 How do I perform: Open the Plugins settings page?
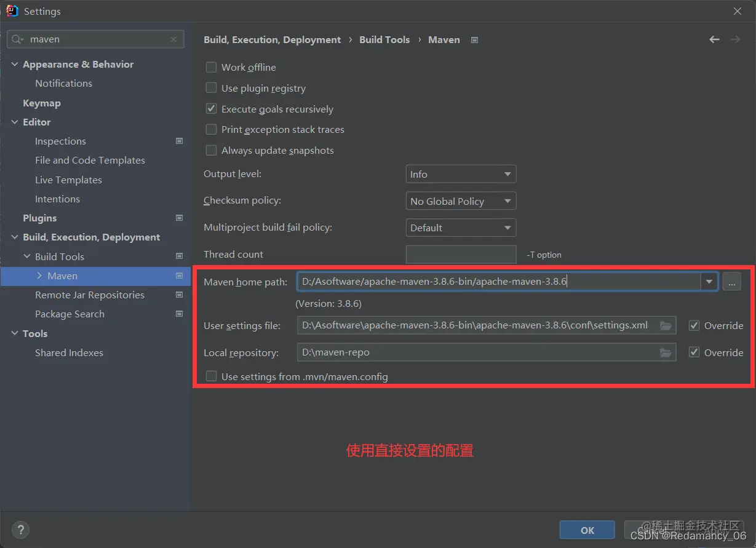(x=39, y=218)
